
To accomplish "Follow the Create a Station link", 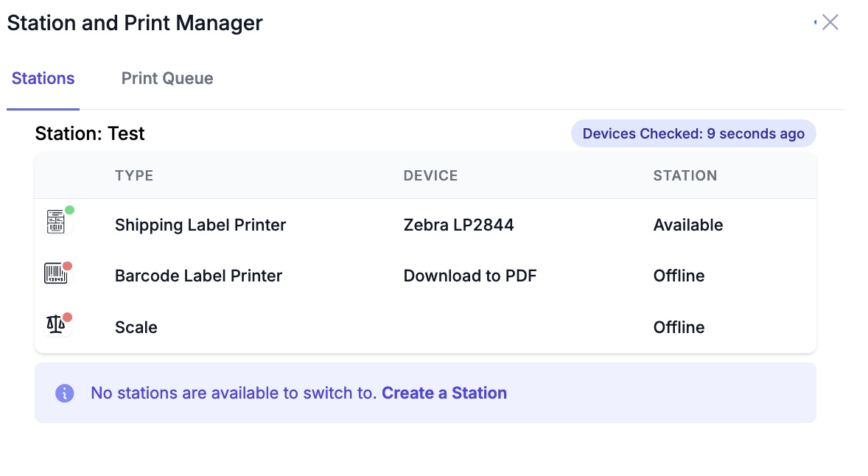I will click(444, 393).
